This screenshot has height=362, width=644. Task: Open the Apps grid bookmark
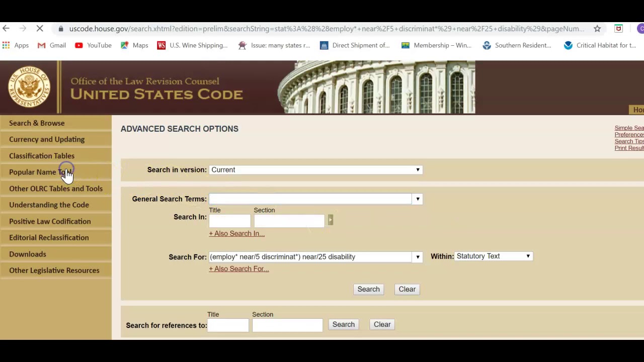pyautogui.click(x=16, y=45)
